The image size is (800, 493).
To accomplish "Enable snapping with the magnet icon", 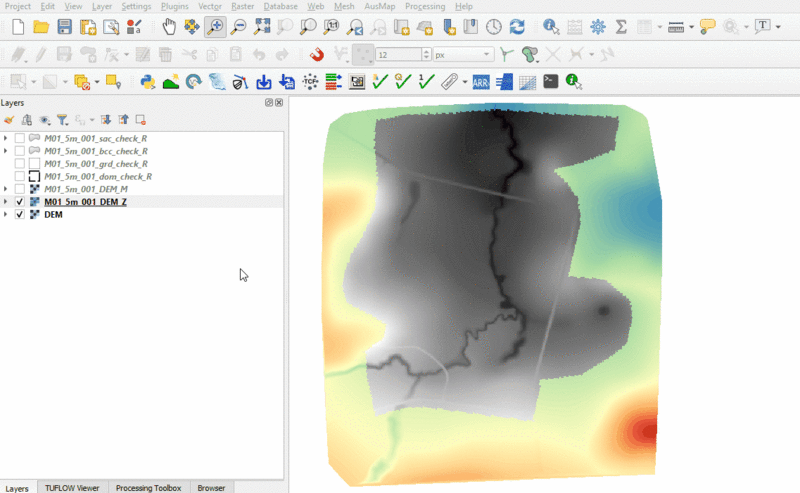I will [316, 54].
